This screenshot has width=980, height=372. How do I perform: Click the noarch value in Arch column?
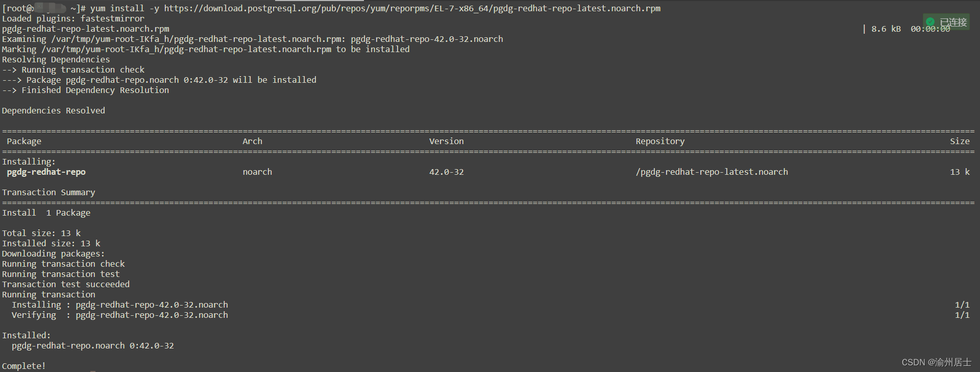[257, 172]
